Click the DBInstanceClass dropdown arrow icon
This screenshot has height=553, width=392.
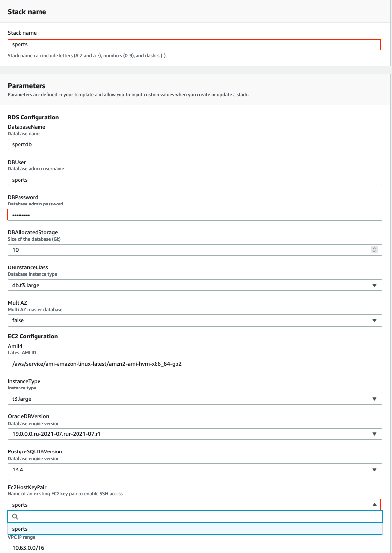pos(374,285)
